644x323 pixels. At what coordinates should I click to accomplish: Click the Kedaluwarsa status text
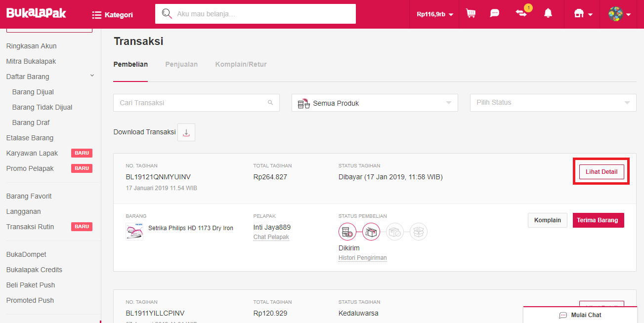click(358, 313)
